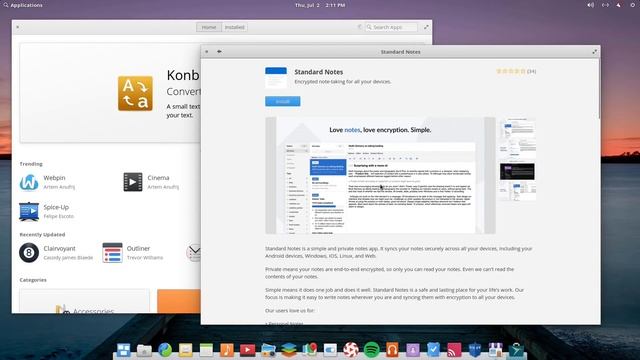Launch Videos from the dock

tap(247, 350)
